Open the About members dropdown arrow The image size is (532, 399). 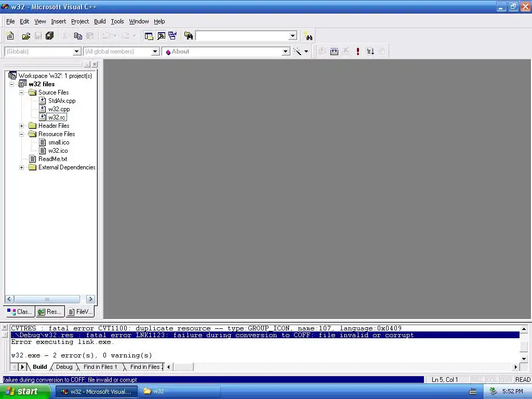coord(286,51)
